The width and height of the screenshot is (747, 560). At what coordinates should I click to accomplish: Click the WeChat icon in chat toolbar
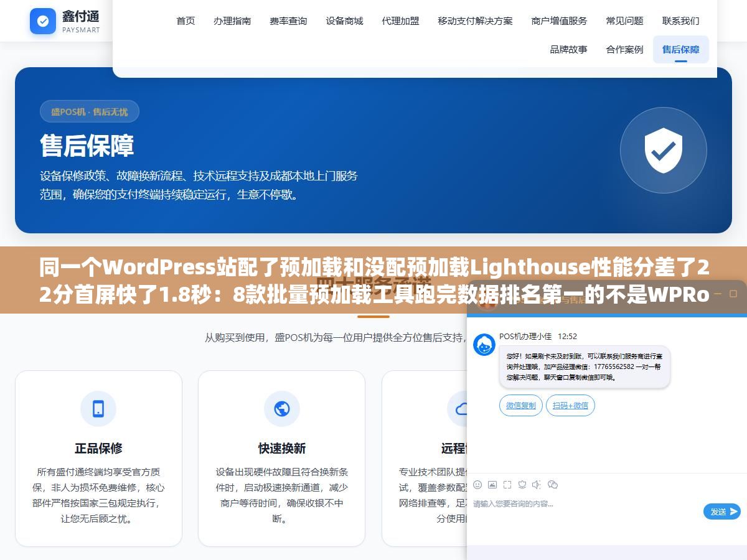tap(552, 485)
